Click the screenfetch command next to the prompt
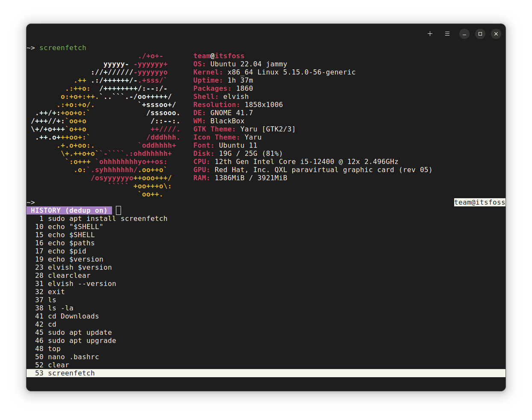Viewport: 532px width, 420px height. 62,48
